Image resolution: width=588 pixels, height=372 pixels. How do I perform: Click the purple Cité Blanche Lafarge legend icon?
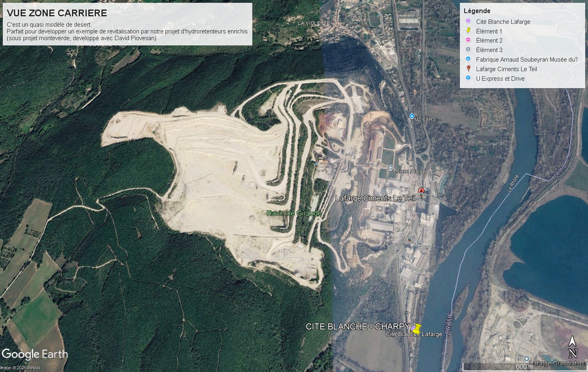[468, 21]
